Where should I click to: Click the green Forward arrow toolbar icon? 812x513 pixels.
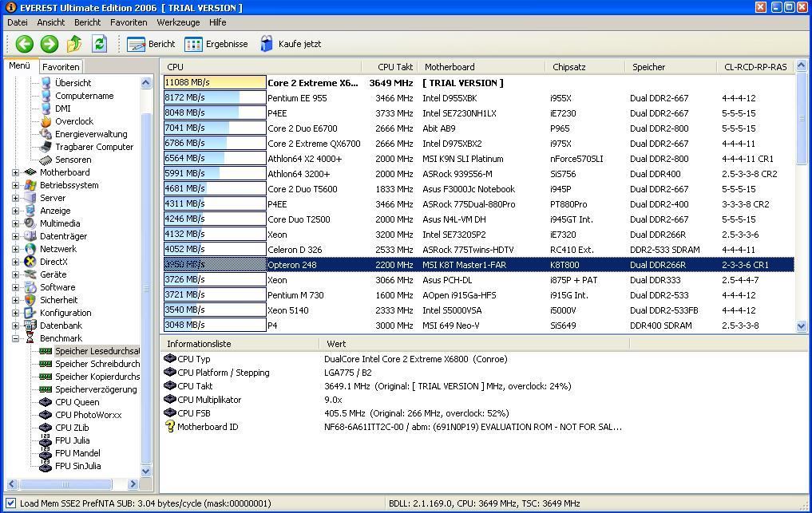50,44
